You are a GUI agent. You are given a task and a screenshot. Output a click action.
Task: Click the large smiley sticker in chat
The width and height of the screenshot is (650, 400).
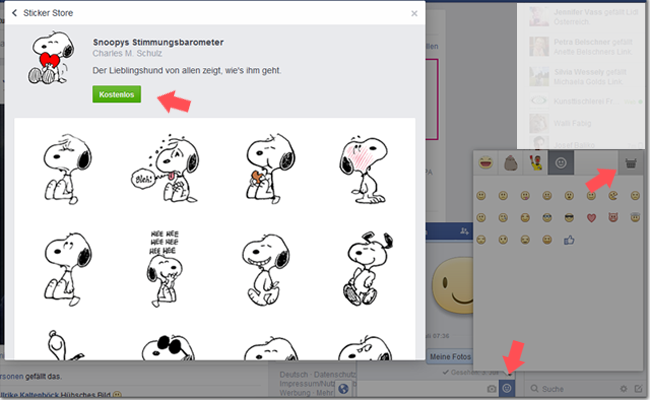[453, 286]
